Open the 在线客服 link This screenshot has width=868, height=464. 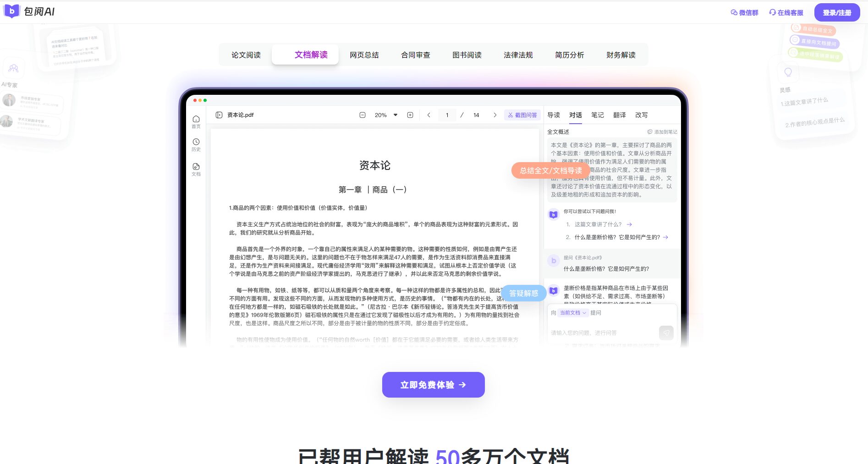tap(786, 13)
